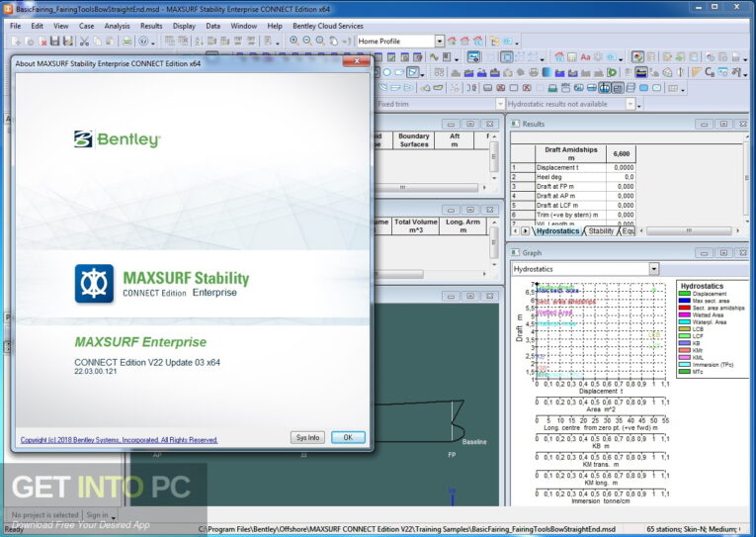Open the Analysis menu
The image size is (756, 537).
click(118, 26)
